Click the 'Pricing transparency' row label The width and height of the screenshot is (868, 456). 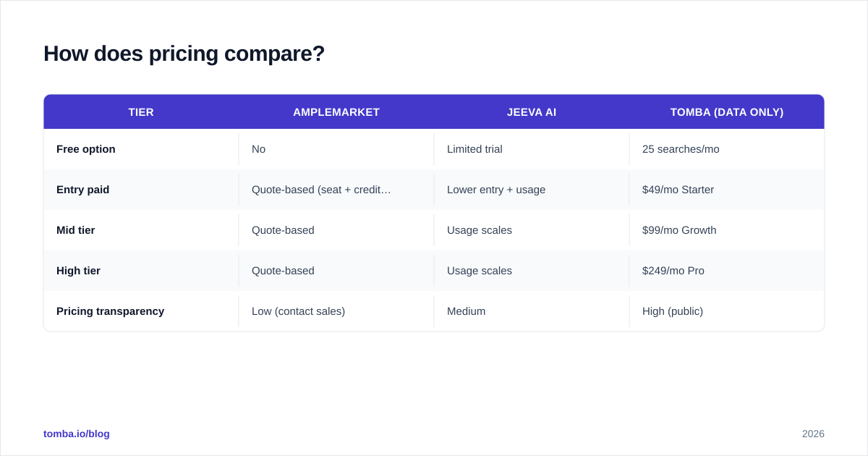(x=111, y=311)
